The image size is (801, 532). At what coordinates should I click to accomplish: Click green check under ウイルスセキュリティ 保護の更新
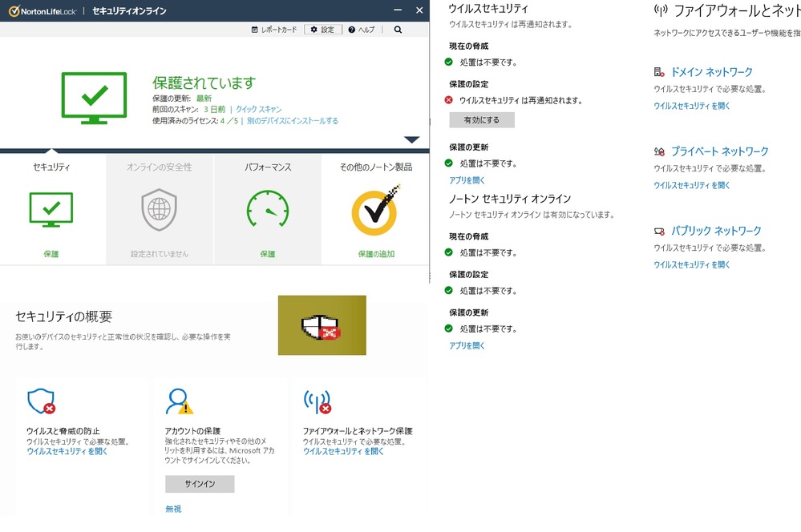point(448,163)
